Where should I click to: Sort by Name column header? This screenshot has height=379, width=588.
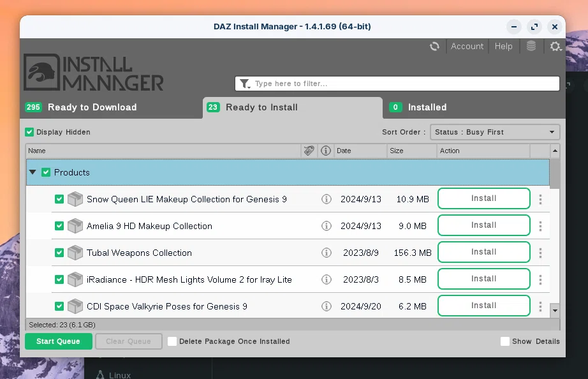(x=163, y=151)
